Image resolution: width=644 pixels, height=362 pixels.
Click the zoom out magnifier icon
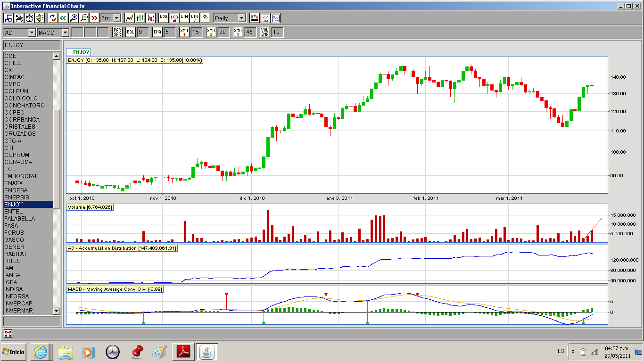click(x=84, y=18)
